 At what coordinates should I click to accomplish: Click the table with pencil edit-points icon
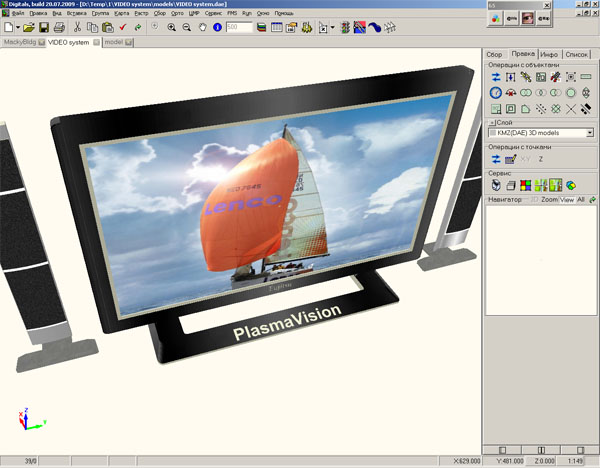[510, 159]
